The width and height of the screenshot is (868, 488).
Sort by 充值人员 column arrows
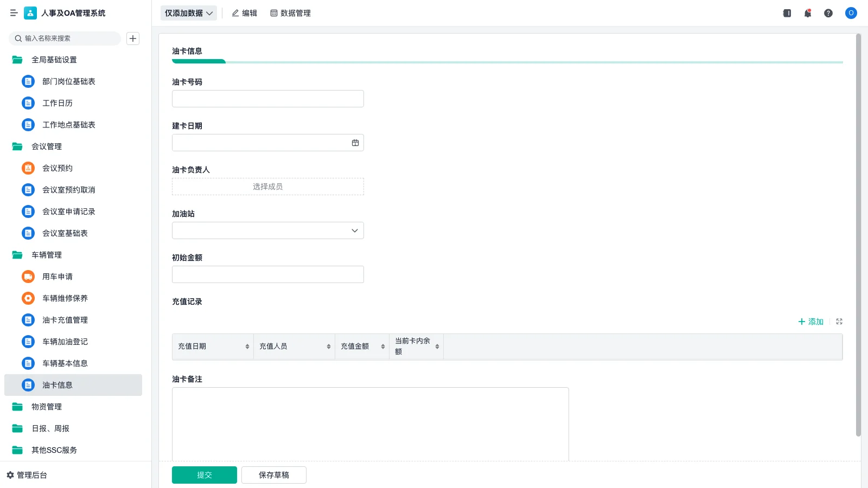pos(329,346)
